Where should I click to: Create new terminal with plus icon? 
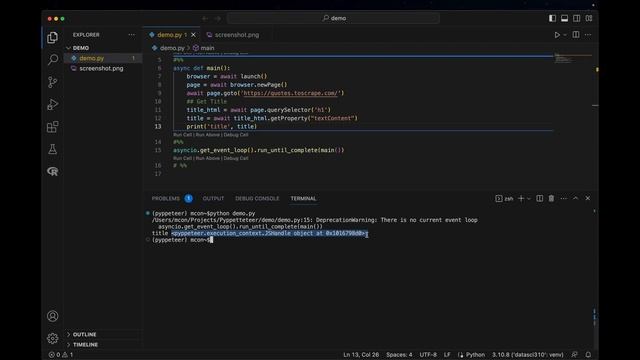coord(521,198)
